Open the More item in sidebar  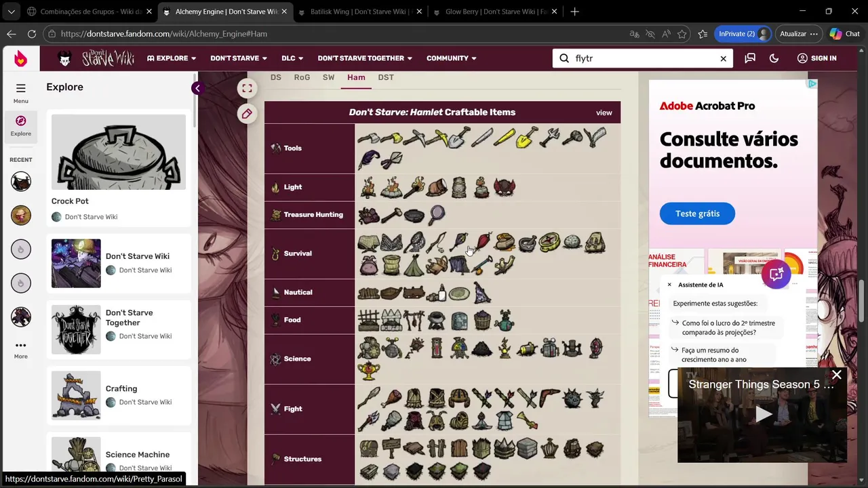(x=21, y=350)
